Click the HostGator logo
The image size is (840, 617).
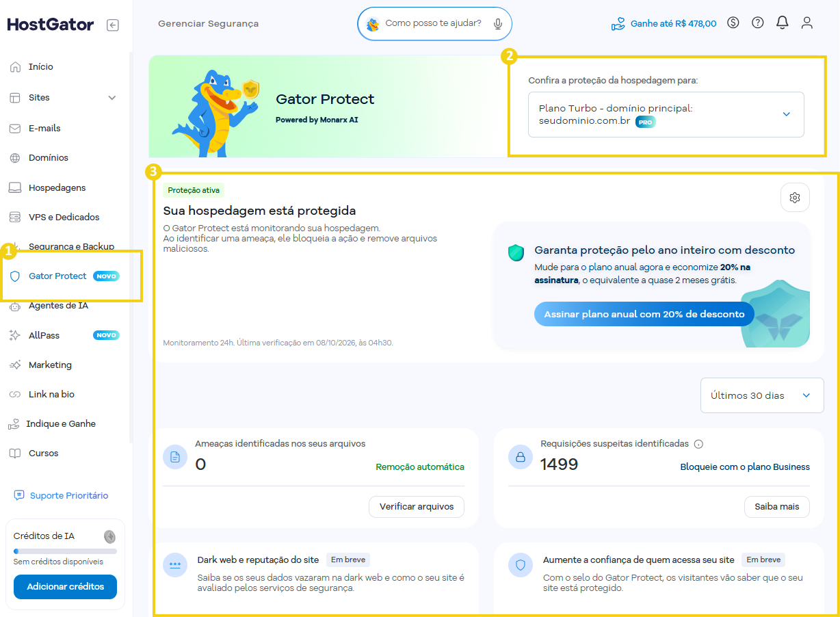click(51, 25)
